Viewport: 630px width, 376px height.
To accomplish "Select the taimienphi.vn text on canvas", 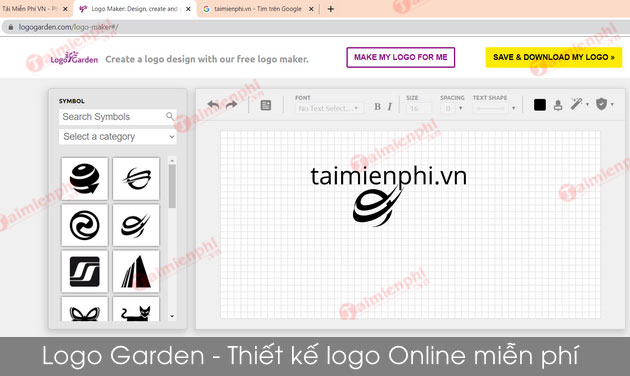I will pos(389,177).
